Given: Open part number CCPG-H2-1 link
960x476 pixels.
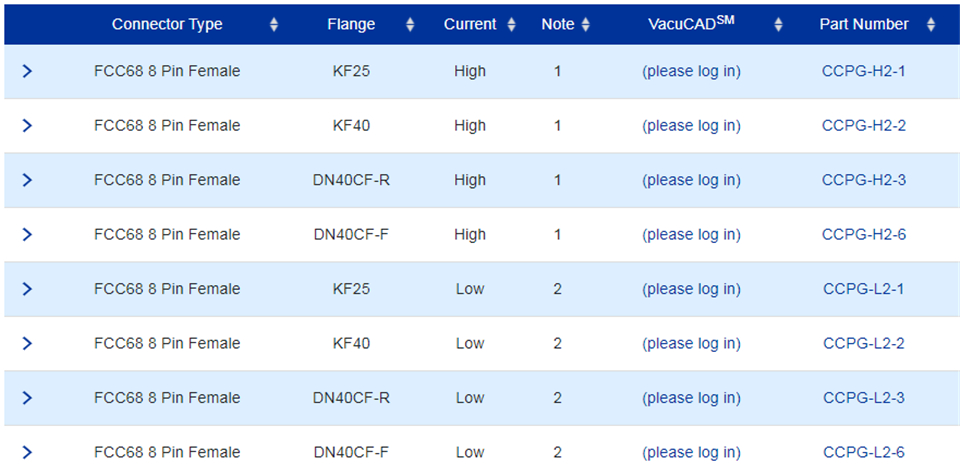Looking at the screenshot, I should (x=863, y=72).
